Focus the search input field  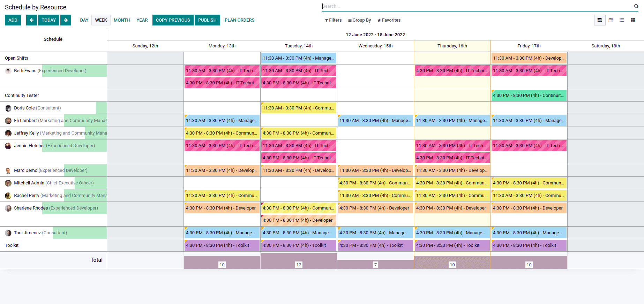[x=474, y=6]
